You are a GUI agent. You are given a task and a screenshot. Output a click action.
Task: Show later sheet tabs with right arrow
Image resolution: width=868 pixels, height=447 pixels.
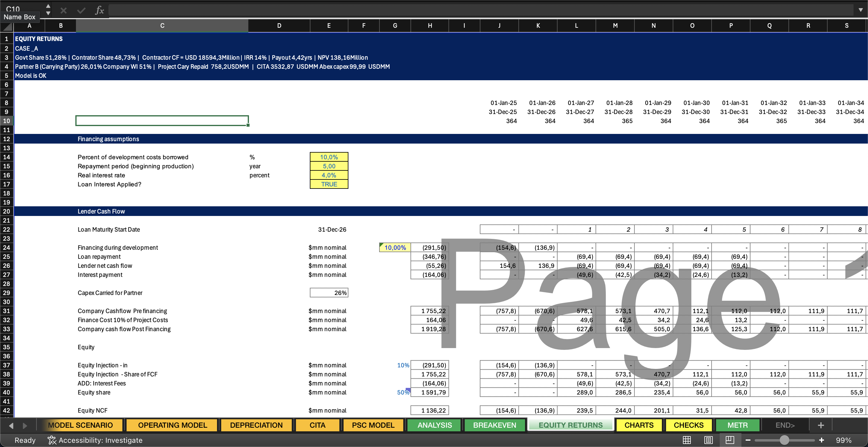[25, 426]
